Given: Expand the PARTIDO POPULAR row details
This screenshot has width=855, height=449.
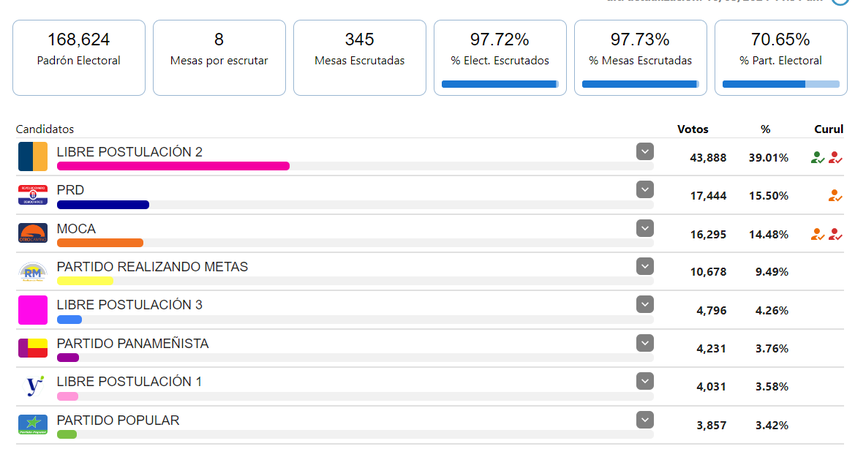Looking at the screenshot, I should (645, 419).
